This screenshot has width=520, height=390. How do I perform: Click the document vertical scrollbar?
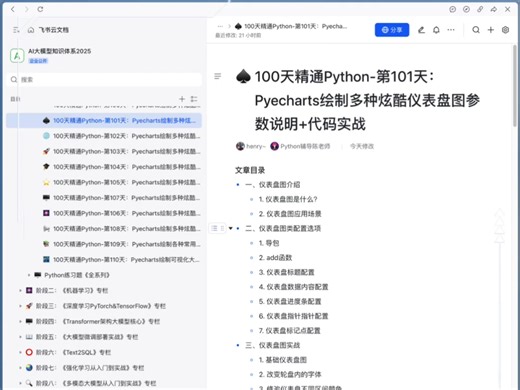515,86
